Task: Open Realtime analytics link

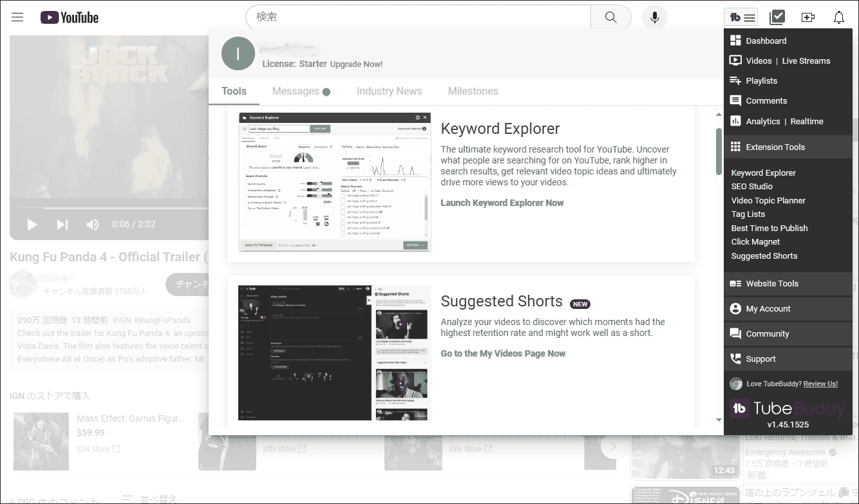Action: coord(807,121)
